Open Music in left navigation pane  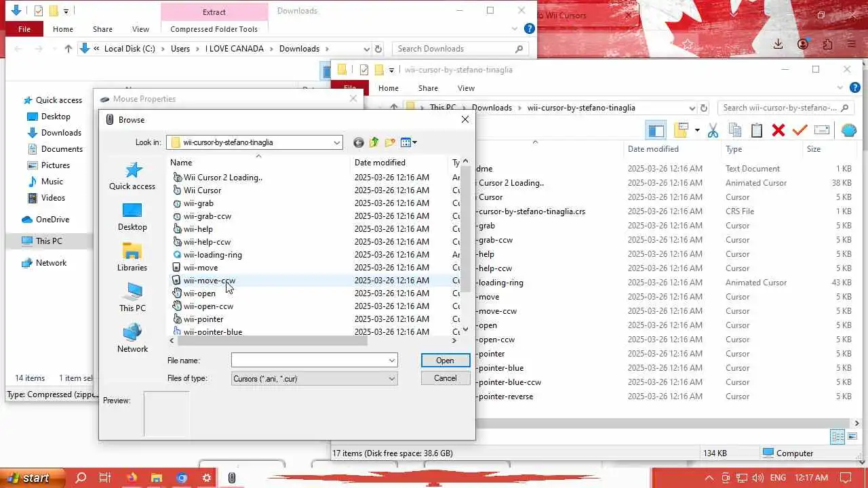coord(45,182)
